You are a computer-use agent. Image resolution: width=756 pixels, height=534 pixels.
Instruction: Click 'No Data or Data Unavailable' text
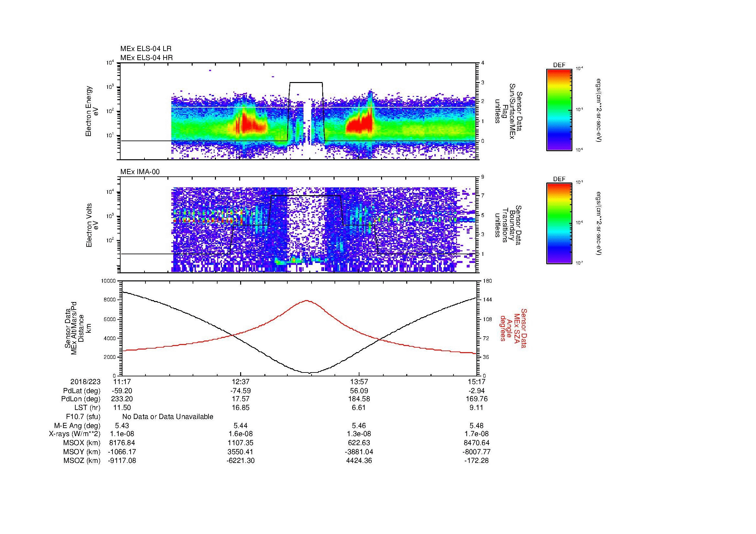point(168,417)
